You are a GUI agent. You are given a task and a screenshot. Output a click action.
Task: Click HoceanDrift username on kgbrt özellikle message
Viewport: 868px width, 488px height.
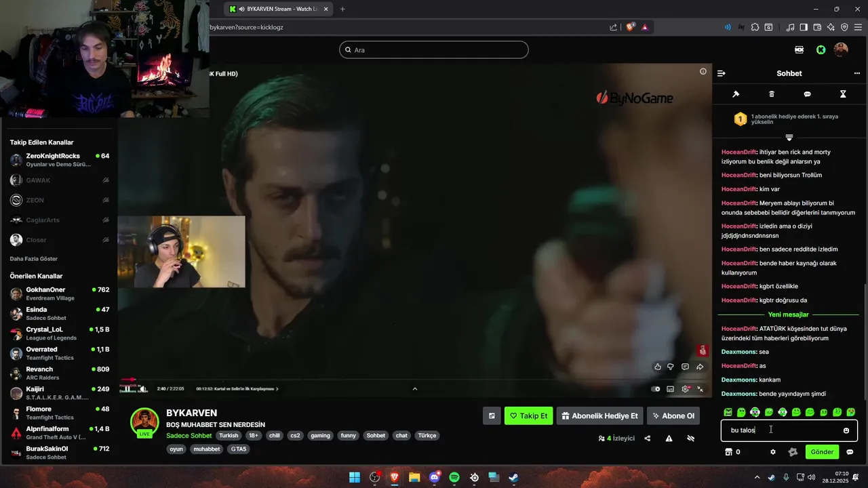point(739,286)
